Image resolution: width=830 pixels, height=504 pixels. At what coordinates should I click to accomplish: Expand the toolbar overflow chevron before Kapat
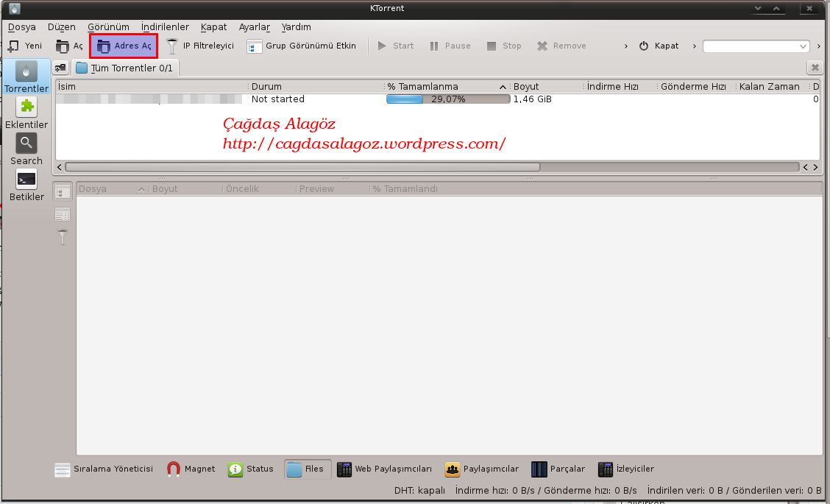coord(626,46)
